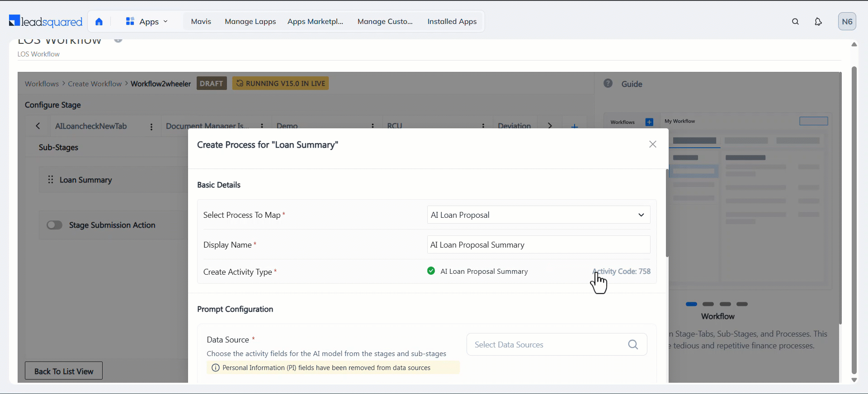Click the search magnifier icon in header
Screen dimensions: 868x394
pyautogui.click(x=796, y=21)
